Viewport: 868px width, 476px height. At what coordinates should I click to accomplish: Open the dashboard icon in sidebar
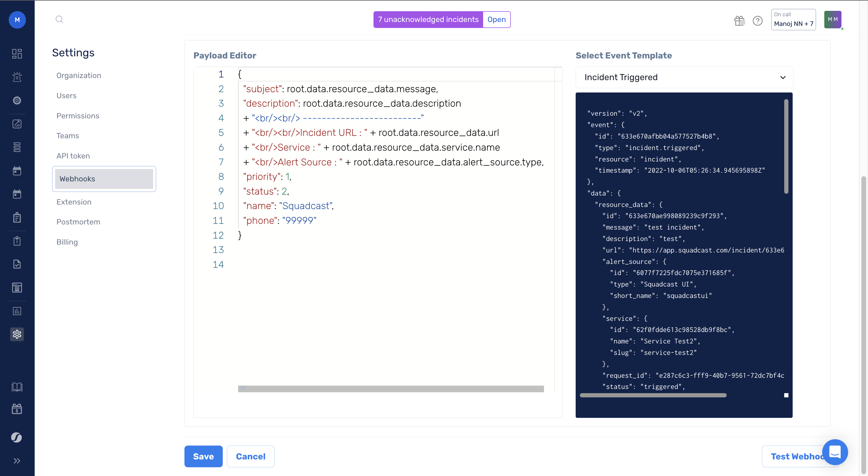pos(17,54)
